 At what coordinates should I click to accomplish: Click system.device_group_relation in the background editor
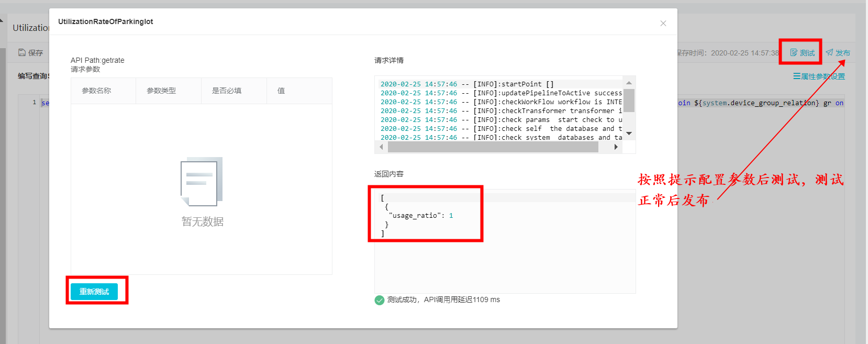click(759, 103)
